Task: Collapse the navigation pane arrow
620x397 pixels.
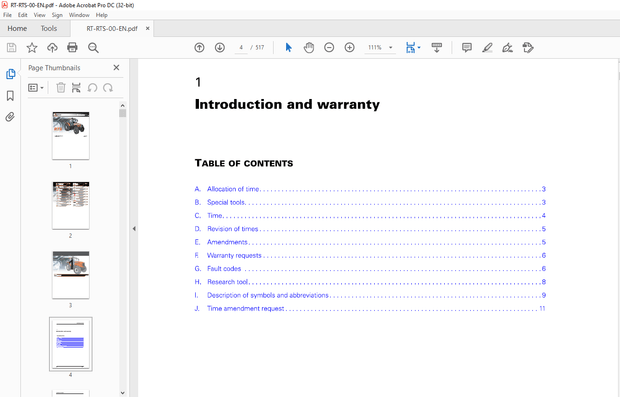Action: (x=134, y=229)
